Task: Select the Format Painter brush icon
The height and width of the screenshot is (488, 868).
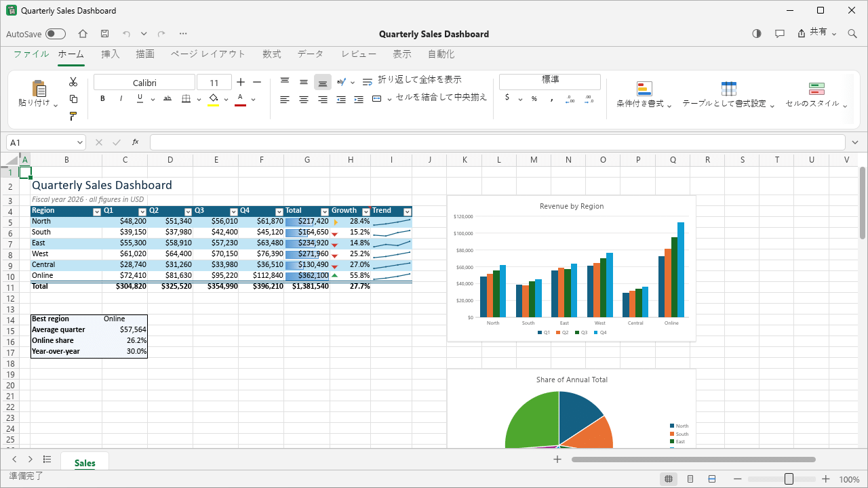Action: pos(73,117)
